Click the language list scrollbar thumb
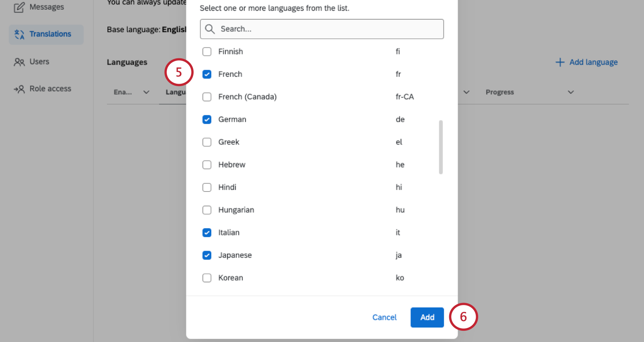The width and height of the screenshot is (644, 342). [441, 147]
